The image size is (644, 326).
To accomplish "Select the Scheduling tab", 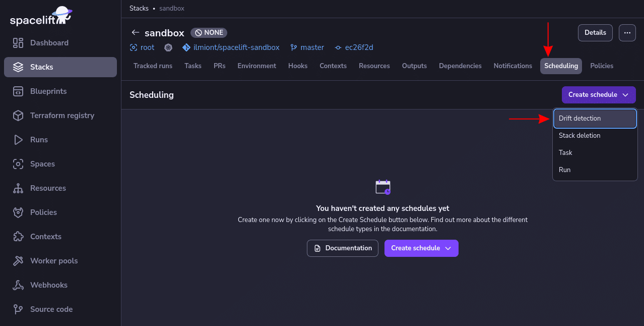I will [561, 66].
